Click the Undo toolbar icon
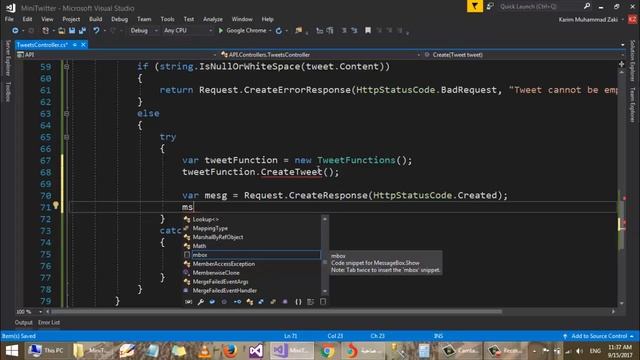The image size is (640, 360). tap(96, 31)
